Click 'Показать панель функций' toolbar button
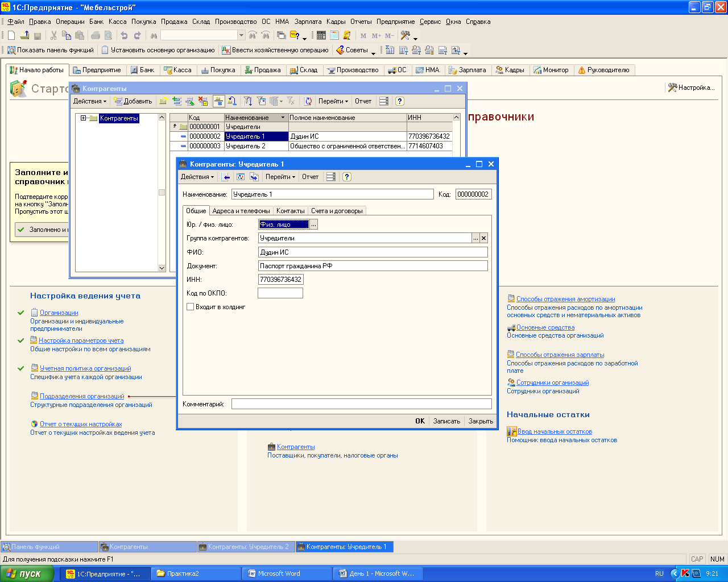The height and width of the screenshot is (582, 728). [51, 50]
